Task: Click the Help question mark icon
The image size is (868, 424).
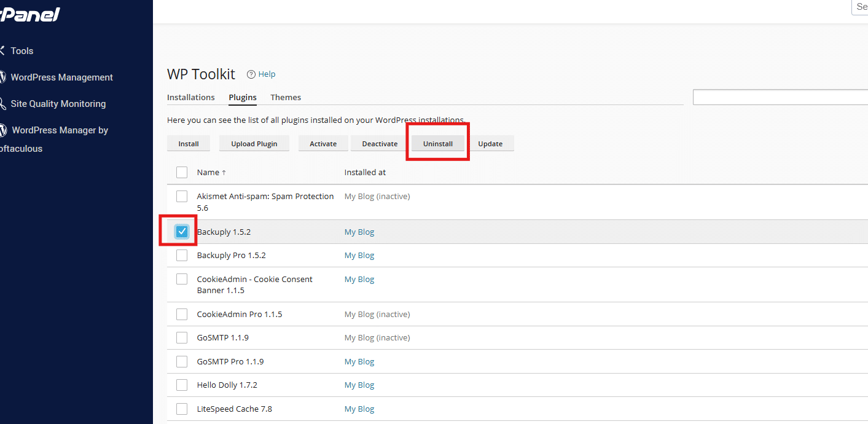Action: [x=251, y=74]
